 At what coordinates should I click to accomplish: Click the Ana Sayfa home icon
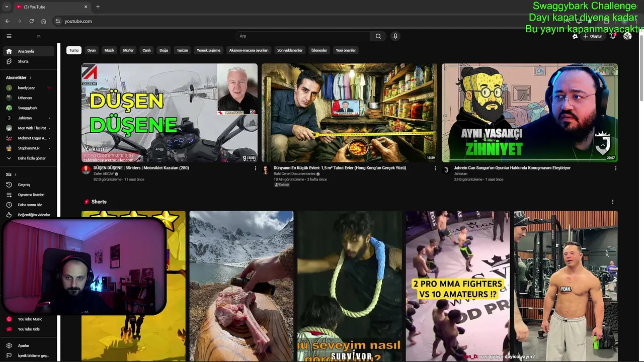[9, 51]
